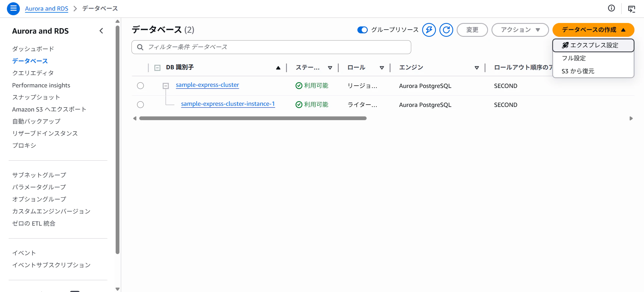Viewport: 644px width, 292px height.
Task: Click the rocket icon for Express setup
Action: (x=565, y=45)
